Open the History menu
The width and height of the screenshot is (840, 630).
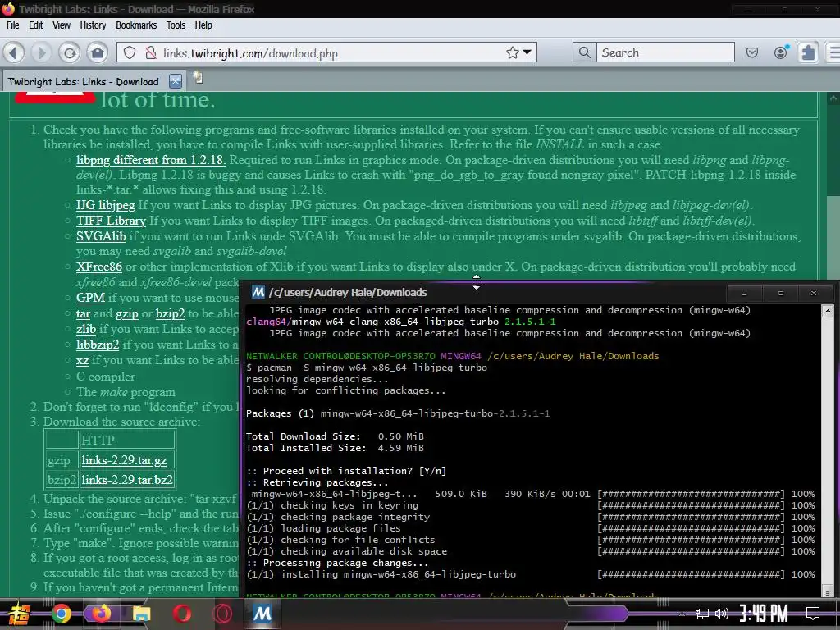93,25
